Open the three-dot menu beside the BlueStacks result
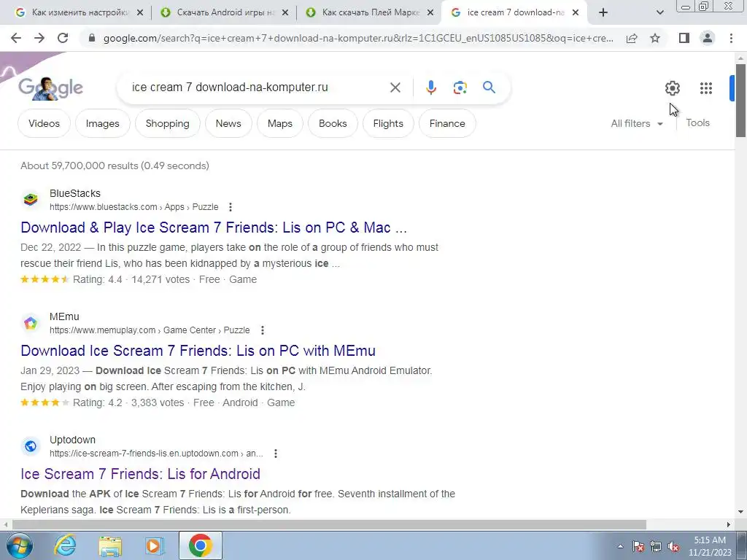This screenshot has width=747, height=560. [231, 207]
